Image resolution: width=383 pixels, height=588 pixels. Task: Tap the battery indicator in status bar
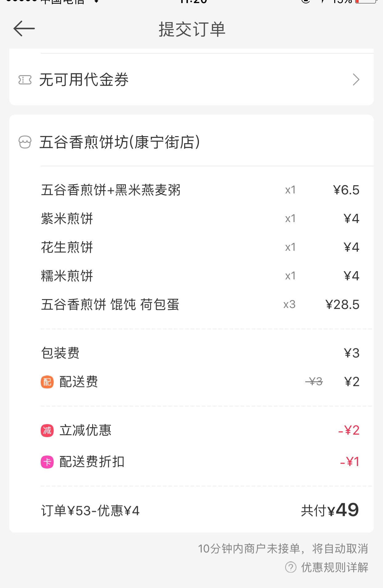(x=366, y=2)
